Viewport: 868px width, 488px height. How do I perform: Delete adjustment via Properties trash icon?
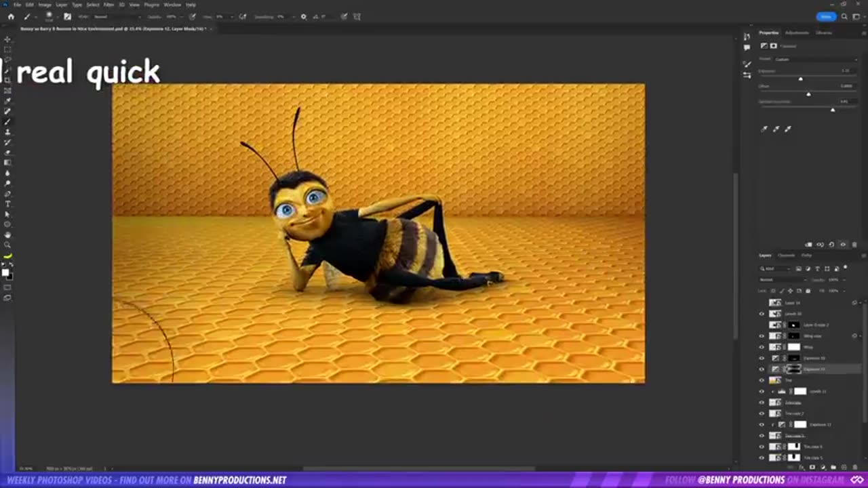[x=854, y=245]
